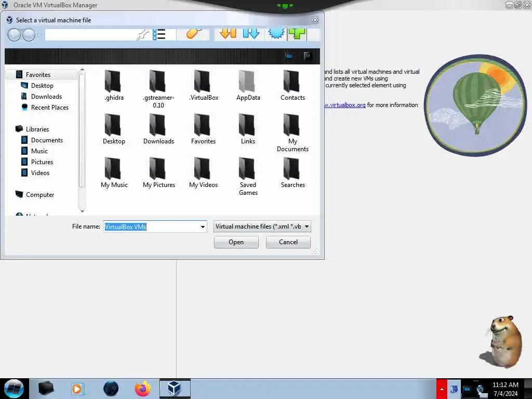Viewport: 532px width, 399px height.
Task: Select the AppData folder
Action: tap(248, 85)
